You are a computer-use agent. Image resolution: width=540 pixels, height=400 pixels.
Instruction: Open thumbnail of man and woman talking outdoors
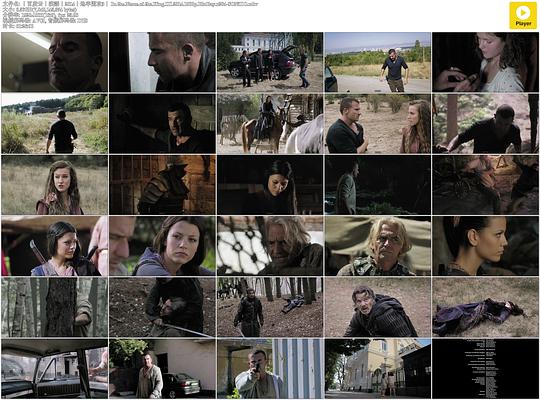pyautogui.click(x=378, y=124)
